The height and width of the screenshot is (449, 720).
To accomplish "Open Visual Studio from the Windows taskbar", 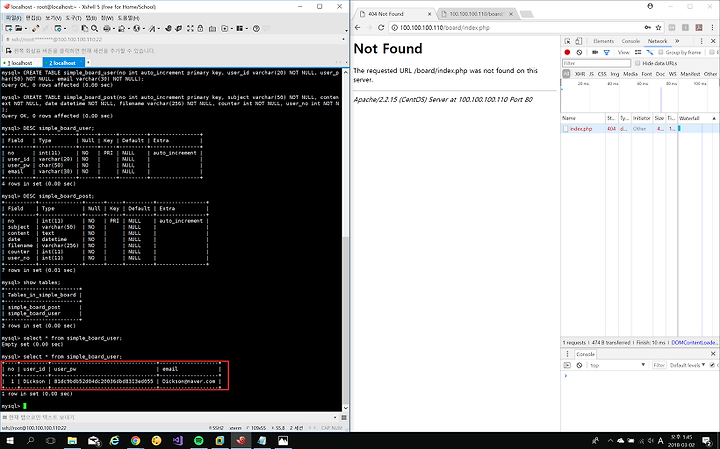I will [x=178, y=441].
